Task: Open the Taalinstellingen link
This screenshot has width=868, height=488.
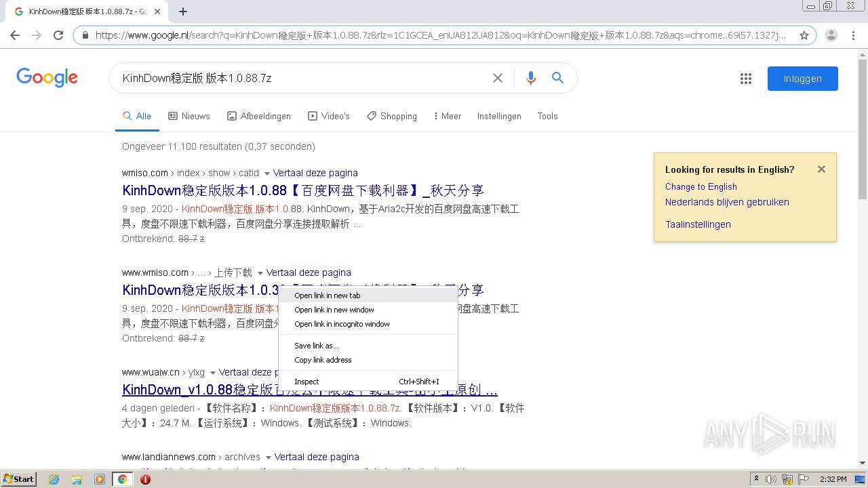Action: pyautogui.click(x=698, y=224)
